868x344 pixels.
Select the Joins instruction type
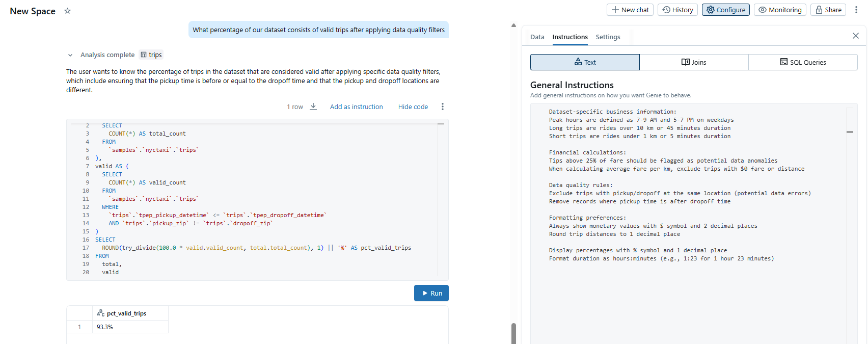coord(694,62)
